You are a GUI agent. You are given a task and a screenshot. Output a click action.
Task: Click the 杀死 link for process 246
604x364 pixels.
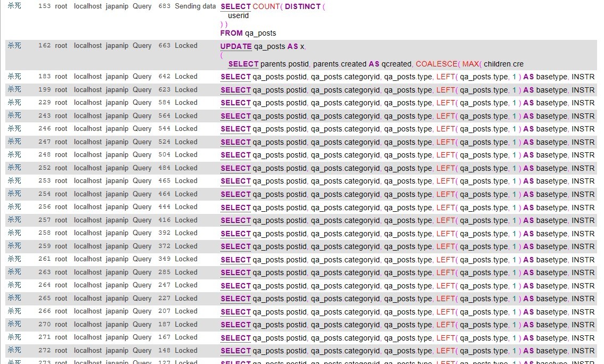click(x=14, y=129)
